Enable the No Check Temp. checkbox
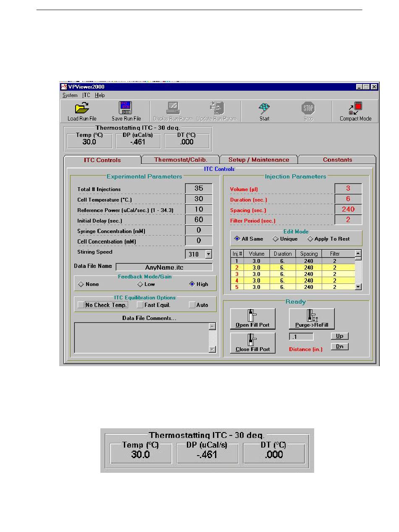This screenshot has height=532, width=399. point(81,305)
